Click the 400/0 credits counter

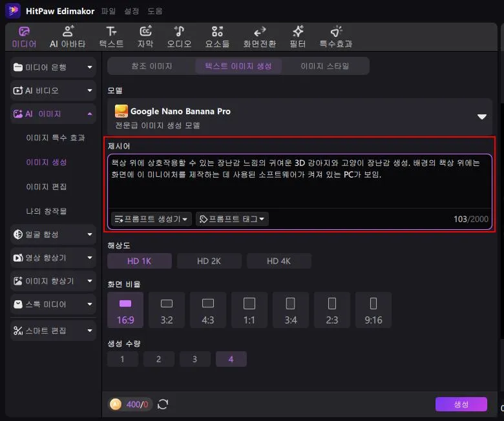pyautogui.click(x=137, y=404)
